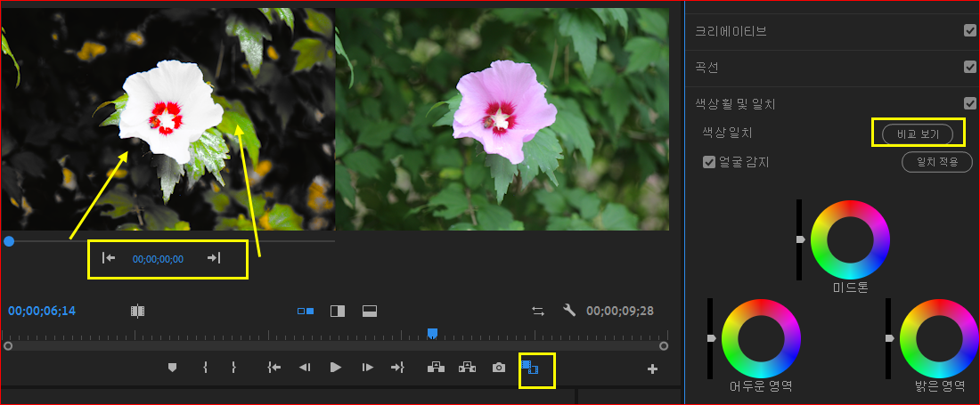Go to Out point
The width and height of the screenshot is (980, 405).
(x=398, y=368)
